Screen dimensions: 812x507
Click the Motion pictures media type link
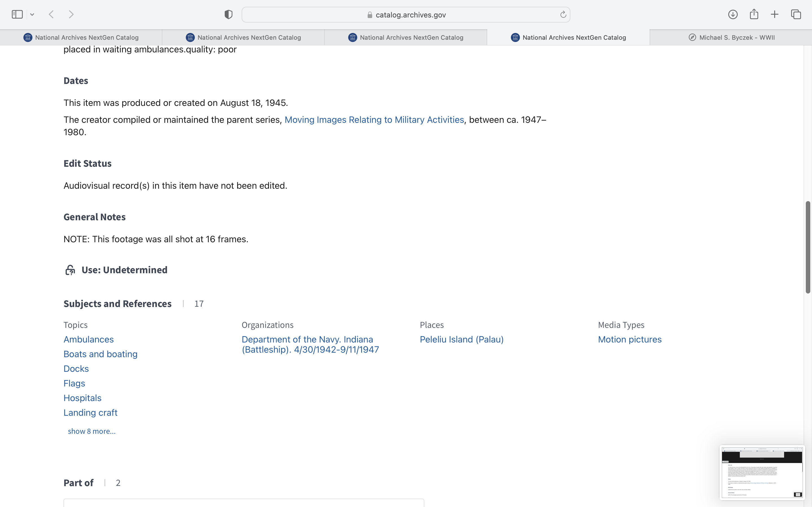[630, 339]
